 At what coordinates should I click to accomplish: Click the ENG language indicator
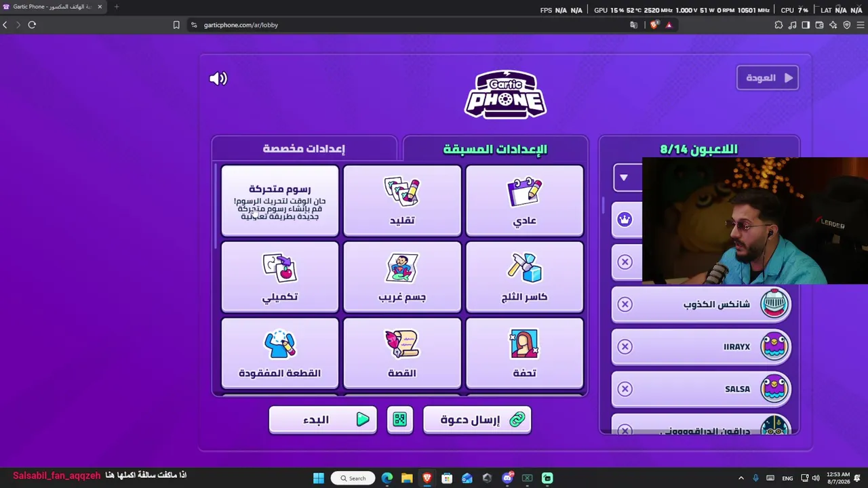pyautogui.click(x=787, y=478)
